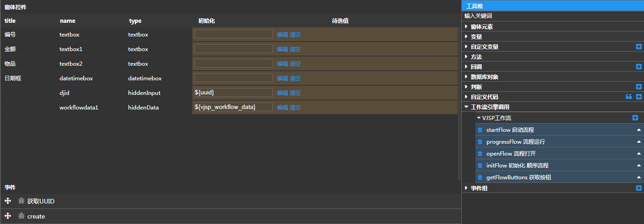Click the trash icon next to getFlowButtons 获取按钮
This screenshot has height=224, width=644.
pyautogui.click(x=480, y=177)
